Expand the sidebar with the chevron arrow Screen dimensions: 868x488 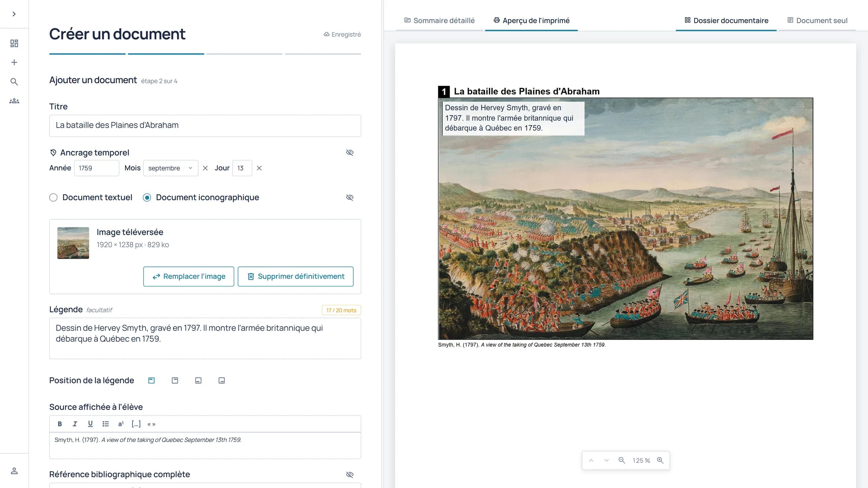click(x=14, y=14)
